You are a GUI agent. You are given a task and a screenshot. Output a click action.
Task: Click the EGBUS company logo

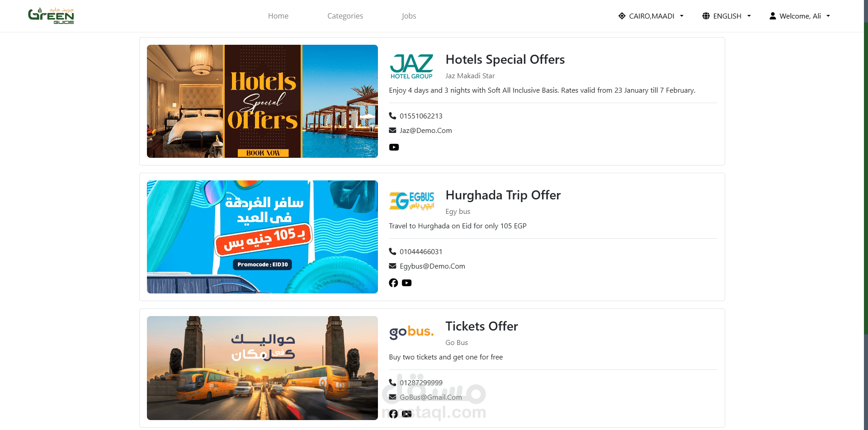coord(411,201)
